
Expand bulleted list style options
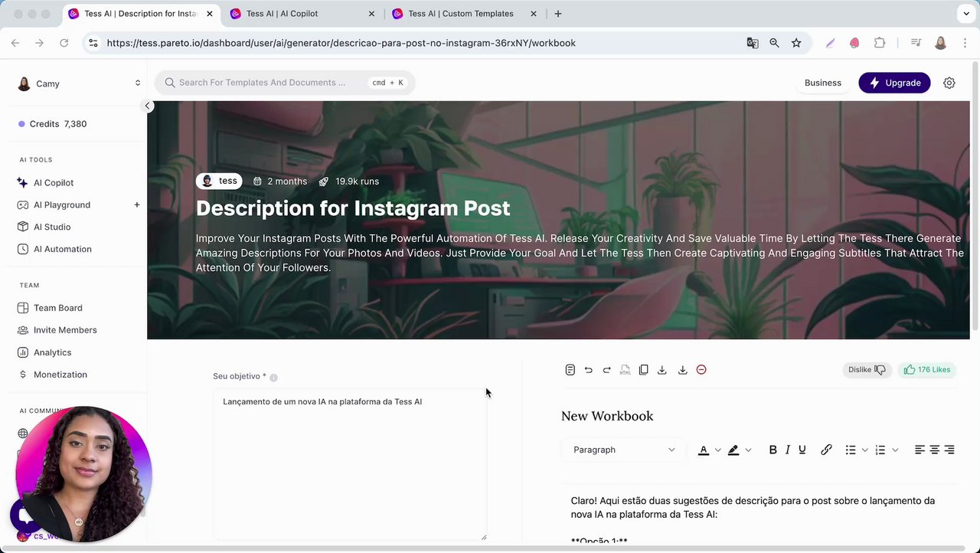[864, 450]
